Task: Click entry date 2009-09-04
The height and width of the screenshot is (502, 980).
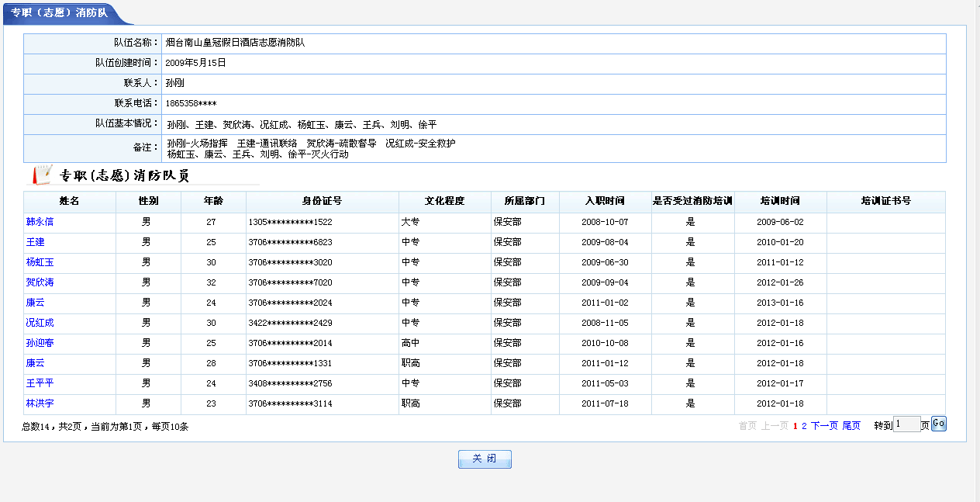Action: coord(606,282)
